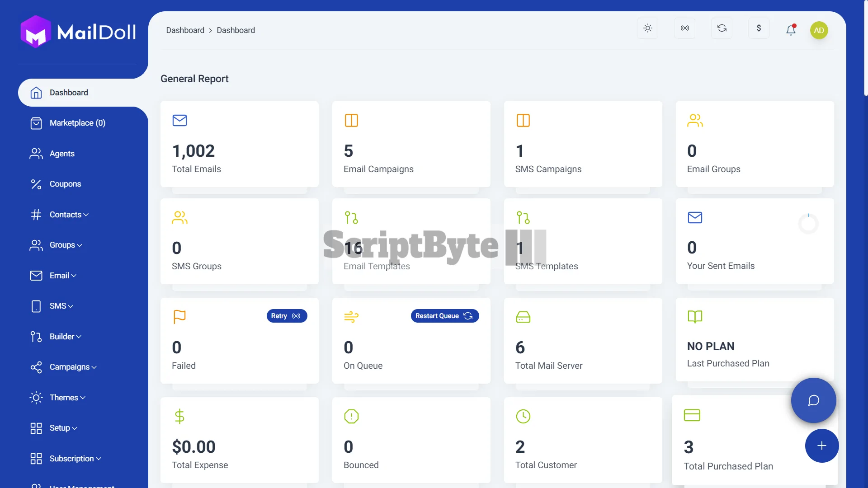This screenshot has height=488, width=868.
Task: Click the plus floating action button
Action: pos(821,446)
